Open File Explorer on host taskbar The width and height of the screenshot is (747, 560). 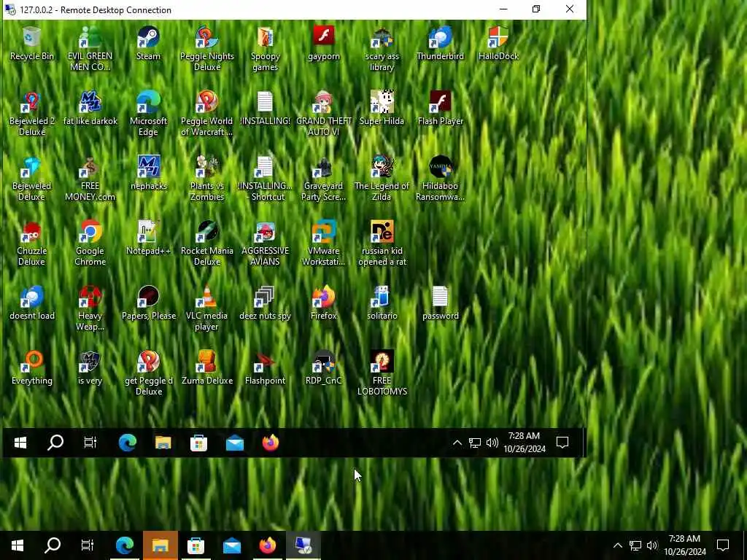(160, 545)
